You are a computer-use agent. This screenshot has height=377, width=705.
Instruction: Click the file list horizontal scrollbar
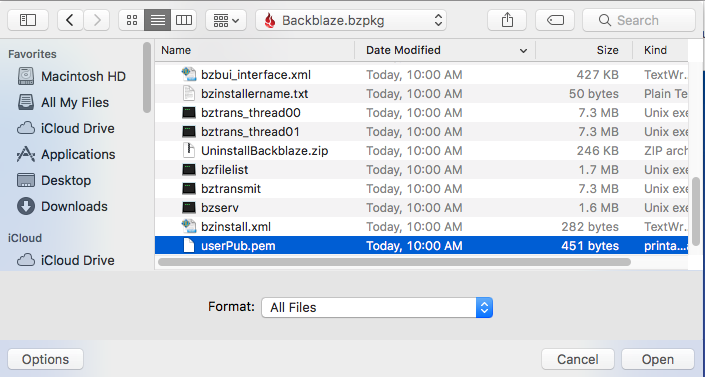pos(394,262)
